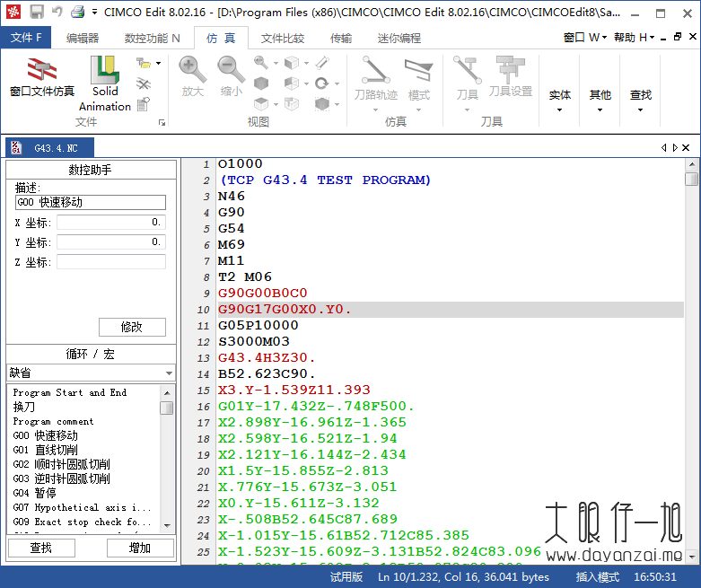
Task: Click the macro list scrollbar down arrow
Action: click(167, 526)
